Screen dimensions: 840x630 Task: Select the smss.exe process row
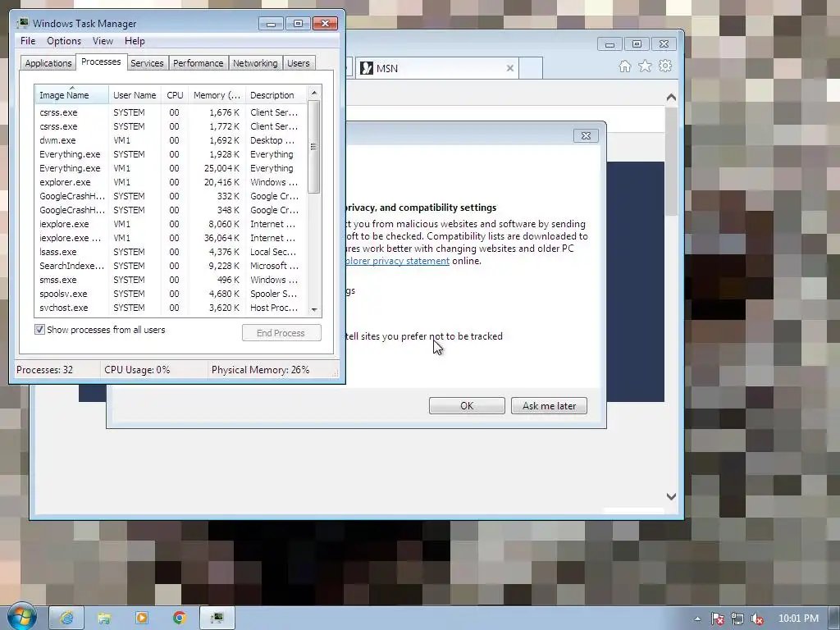[x=171, y=280]
